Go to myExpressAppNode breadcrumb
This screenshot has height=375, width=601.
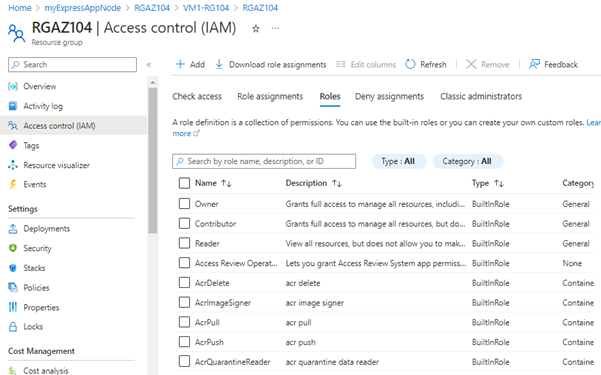click(x=83, y=8)
